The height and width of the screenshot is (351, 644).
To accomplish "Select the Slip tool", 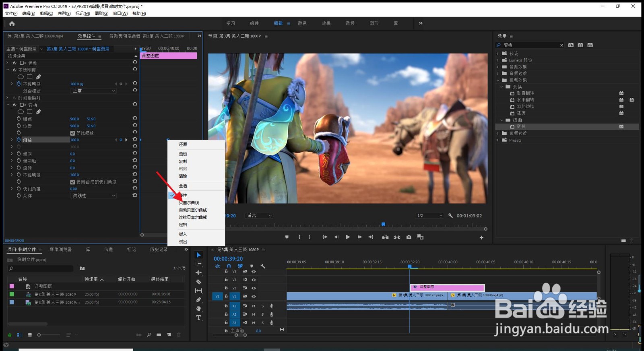I will tap(198, 291).
